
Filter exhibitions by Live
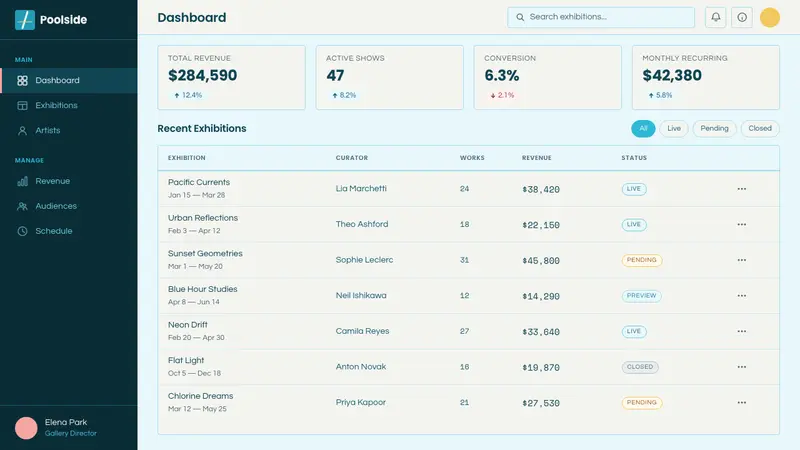click(674, 129)
